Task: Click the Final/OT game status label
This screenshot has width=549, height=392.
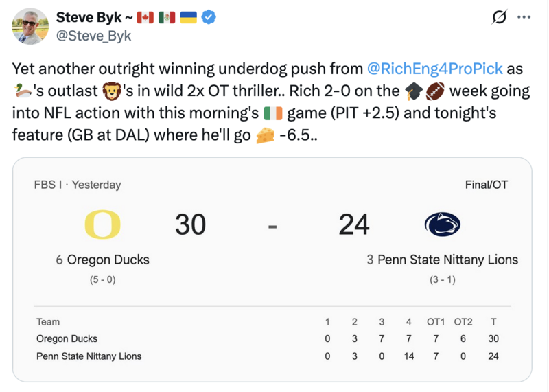Action: [486, 185]
